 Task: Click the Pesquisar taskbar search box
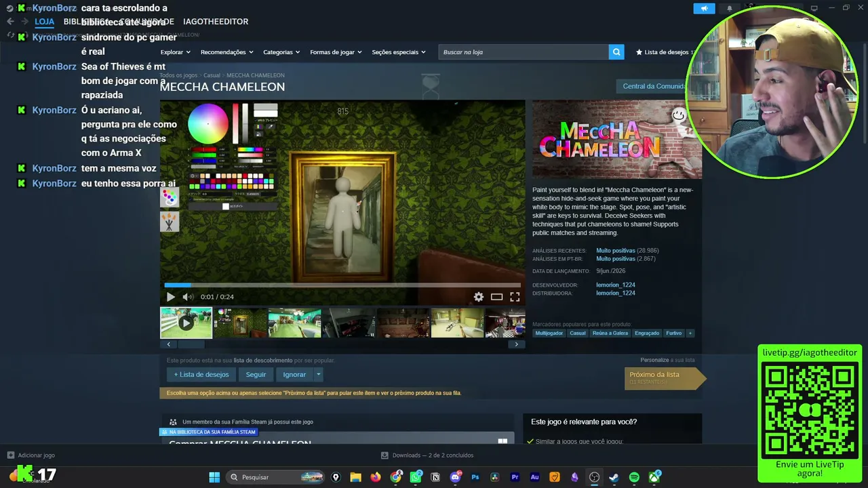(x=277, y=477)
